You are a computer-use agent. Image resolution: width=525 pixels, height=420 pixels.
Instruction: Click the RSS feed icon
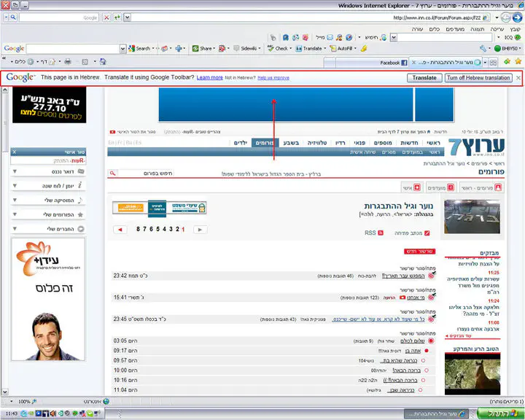point(381,233)
